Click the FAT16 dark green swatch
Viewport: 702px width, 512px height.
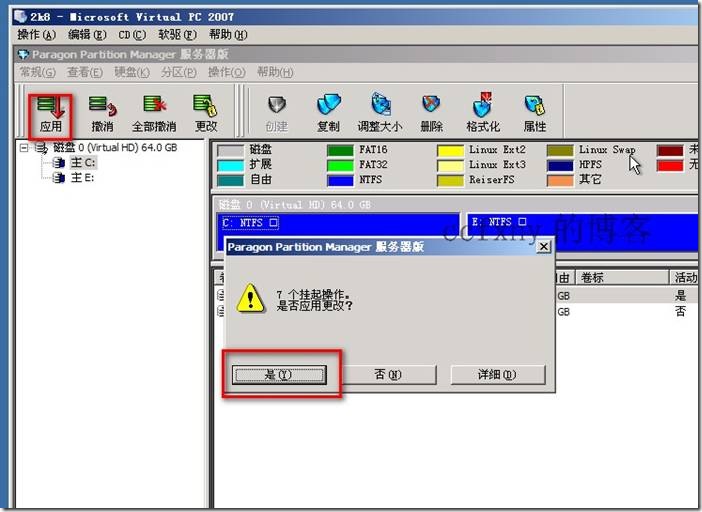pos(340,150)
